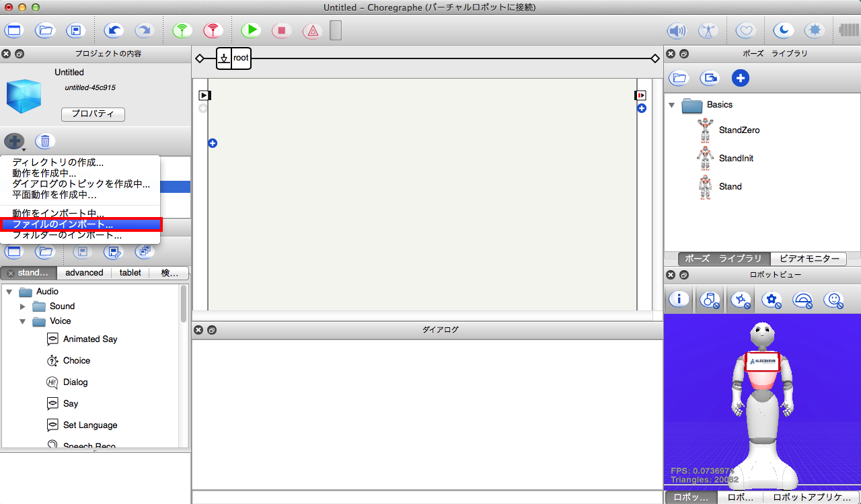Open the red warning triangle debug icon
This screenshot has width=861, height=504.
(312, 30)
